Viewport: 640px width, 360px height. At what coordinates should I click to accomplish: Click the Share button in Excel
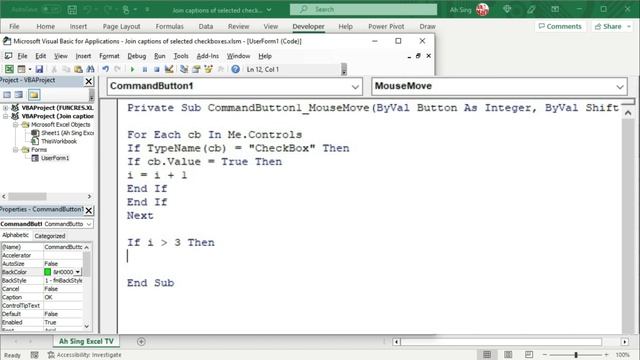click(x=608, y=27)
